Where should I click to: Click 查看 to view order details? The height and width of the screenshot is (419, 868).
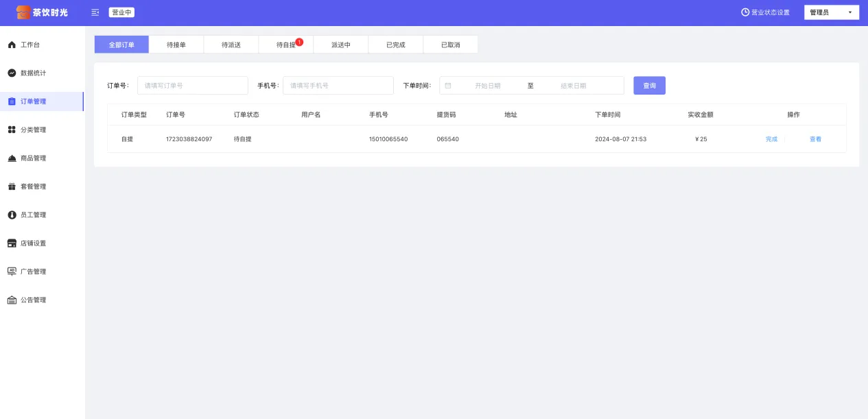click(x=815, y=139)
